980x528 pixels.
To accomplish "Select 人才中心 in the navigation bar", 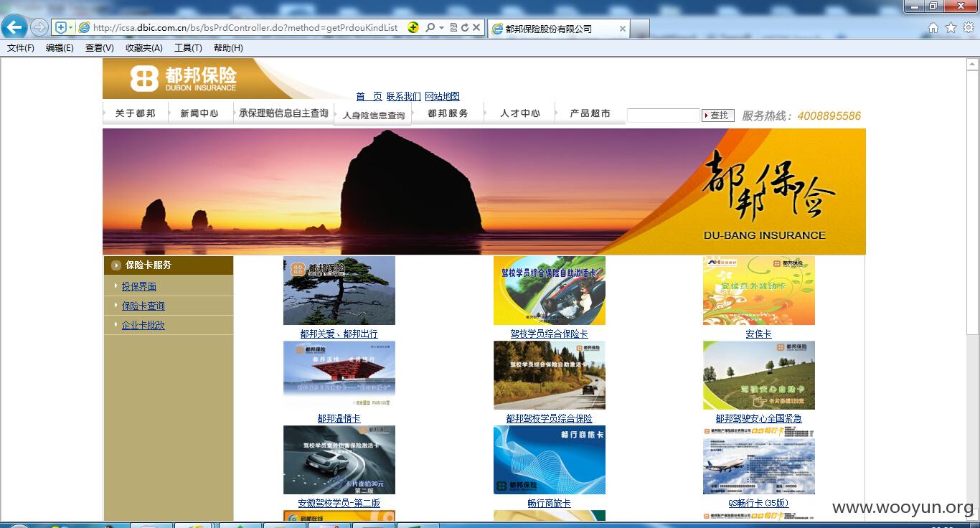I will 520,113.
